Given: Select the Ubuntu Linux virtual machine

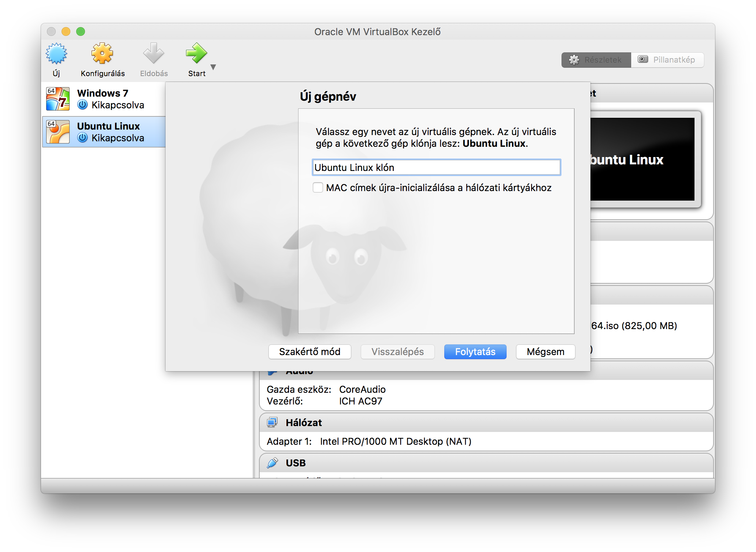Looking at the screenshot, I should (104, 132).
